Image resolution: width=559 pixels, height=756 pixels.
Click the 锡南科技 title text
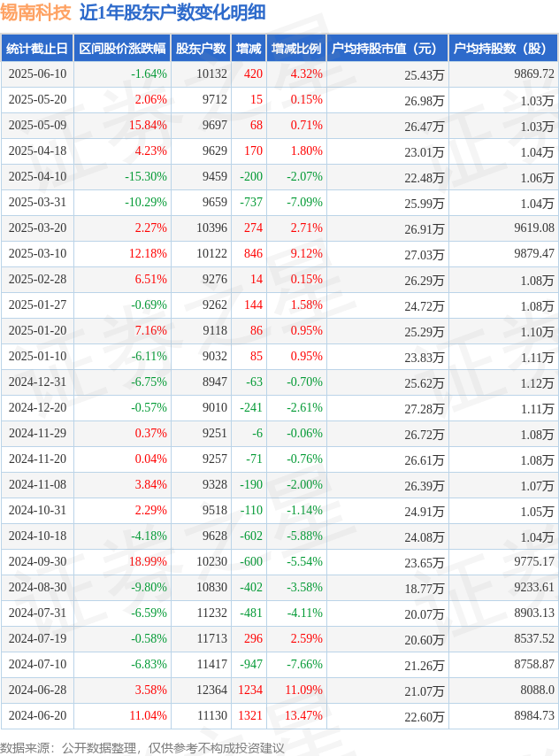[x=35, y=12]
